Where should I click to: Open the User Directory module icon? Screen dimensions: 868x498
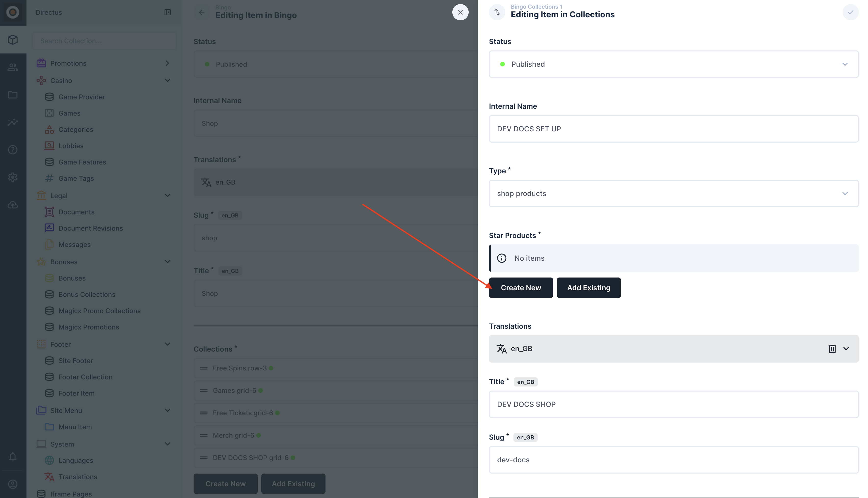pyautogui.click(x=13, y=67)
